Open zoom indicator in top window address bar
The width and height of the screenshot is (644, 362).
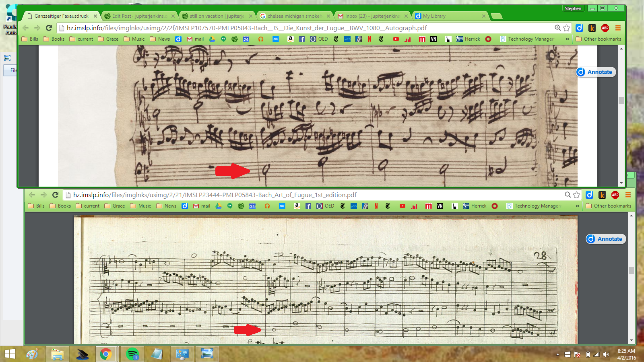tap(557, 28)
